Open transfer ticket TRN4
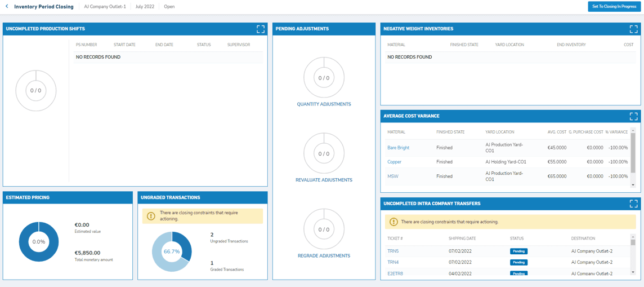This screenshot has height=287, width=644. coord(392,262)
